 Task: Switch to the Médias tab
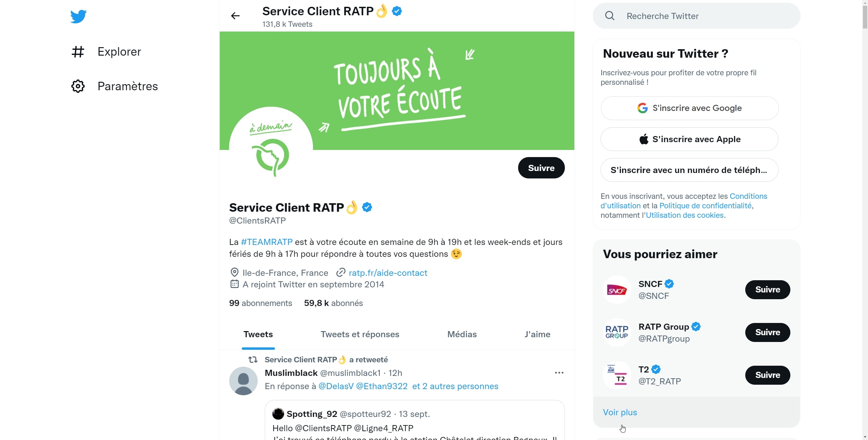tap(462, 334)
